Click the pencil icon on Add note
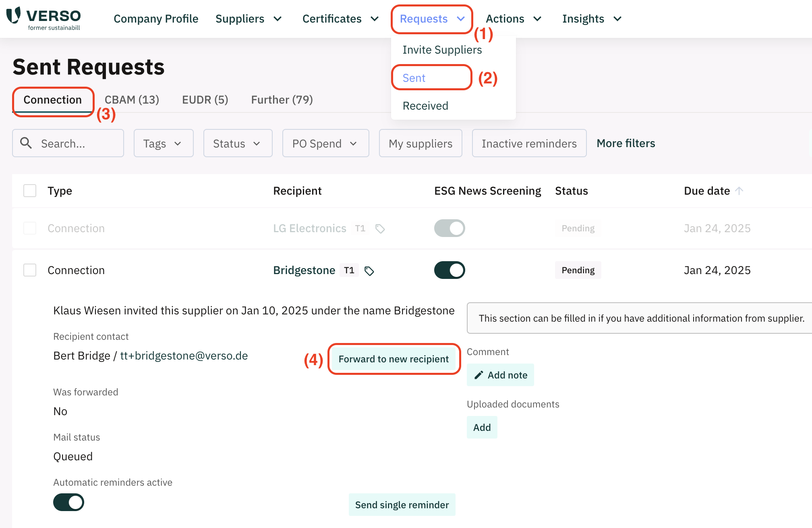The width and height of the screenshot is (812, 528). tap(478, 375)
